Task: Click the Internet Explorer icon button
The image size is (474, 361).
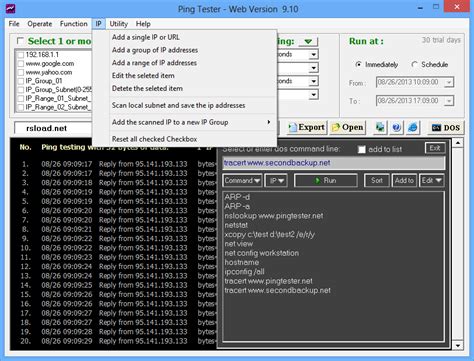Action: coord(413,127)
